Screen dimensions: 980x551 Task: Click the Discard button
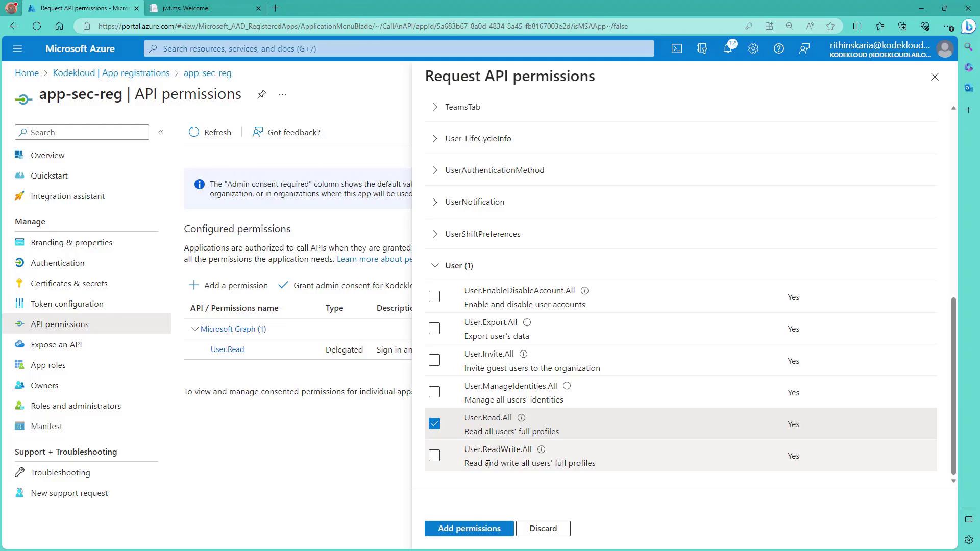point(543,529)
